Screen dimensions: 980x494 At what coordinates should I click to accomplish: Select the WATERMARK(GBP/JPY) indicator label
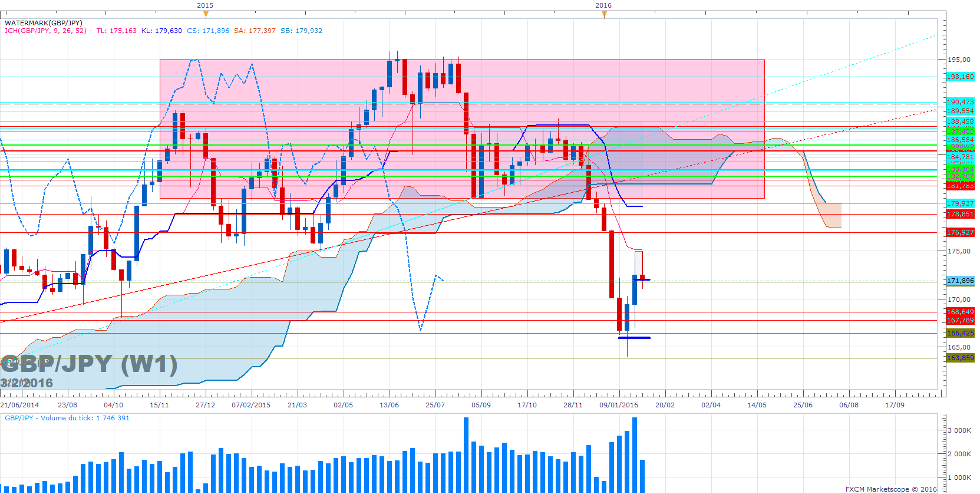click(x=44, y=23)
